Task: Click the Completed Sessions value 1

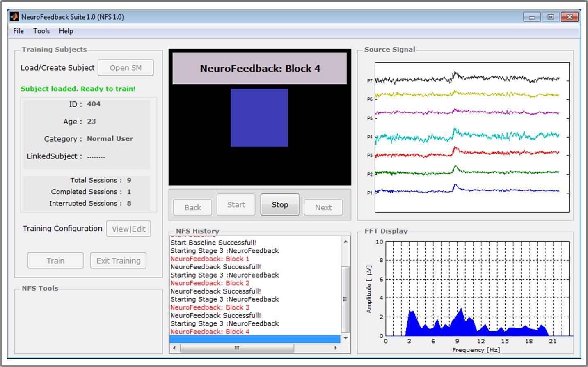Action: 129,192
